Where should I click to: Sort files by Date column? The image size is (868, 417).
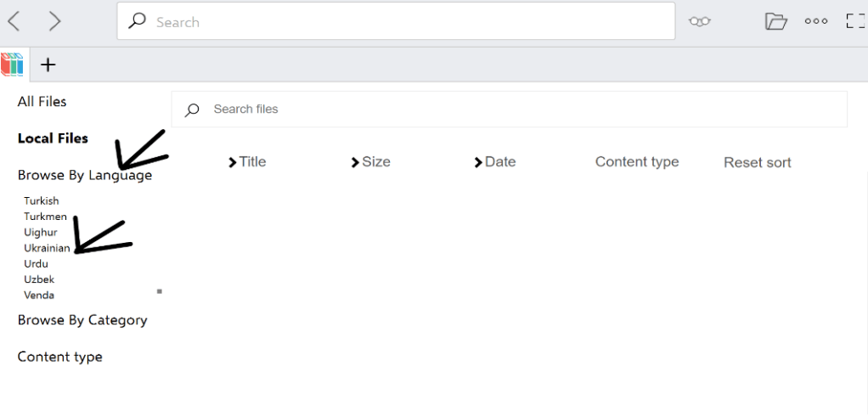pos(495,162)
